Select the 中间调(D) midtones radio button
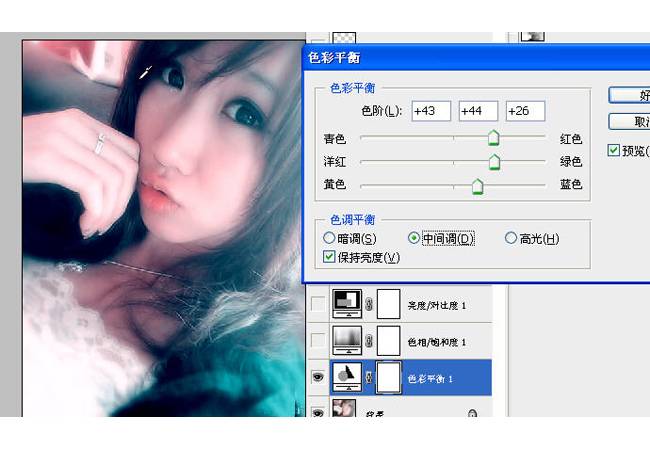Image resolution: width=650 pixels, height=450 pixels. [x=414, y=238]
